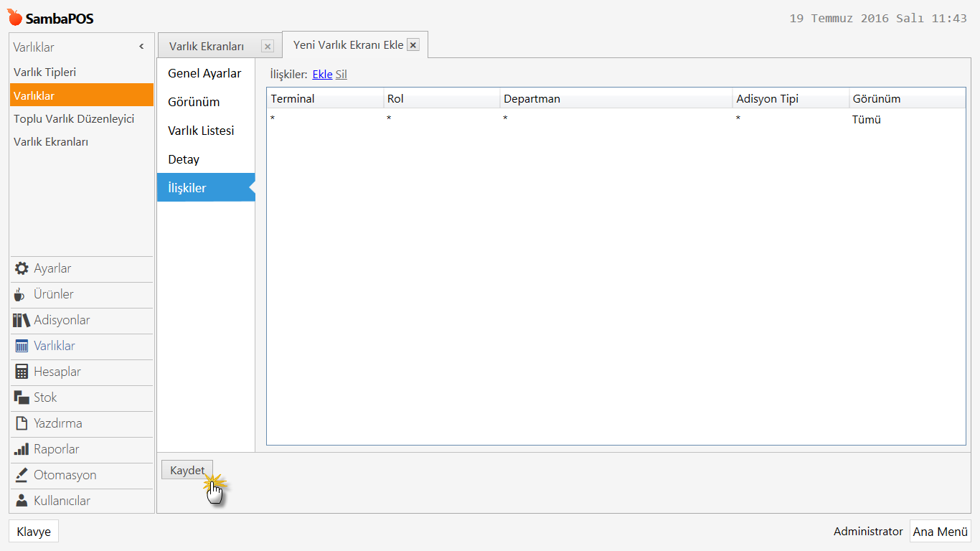The width and height of the screenshot is (980, 551).
Task: Click the Raporlar bar chart icon
Action: pos(22,449)
